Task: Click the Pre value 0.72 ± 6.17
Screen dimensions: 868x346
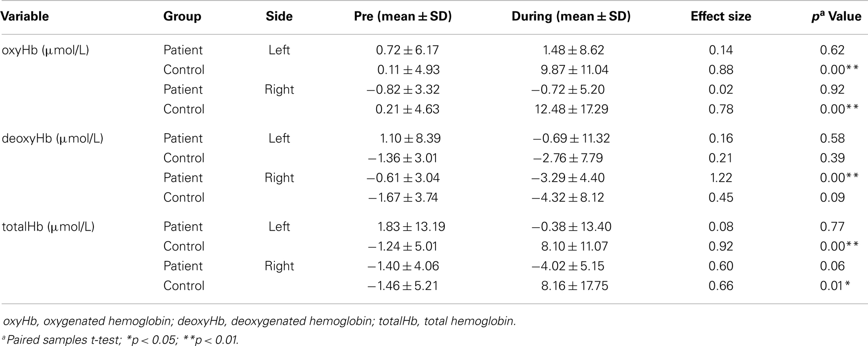Action: point(407,50)
